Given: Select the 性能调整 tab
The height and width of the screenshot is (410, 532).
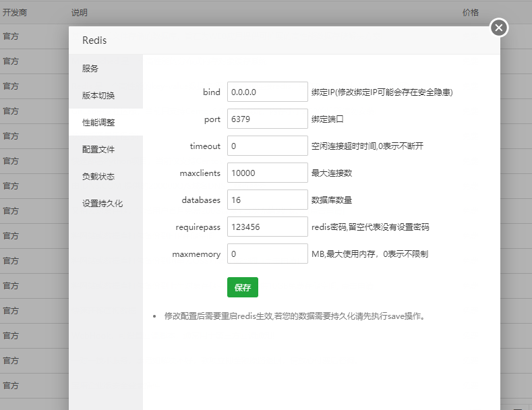Looking at the screenshot, I should 106,122.
